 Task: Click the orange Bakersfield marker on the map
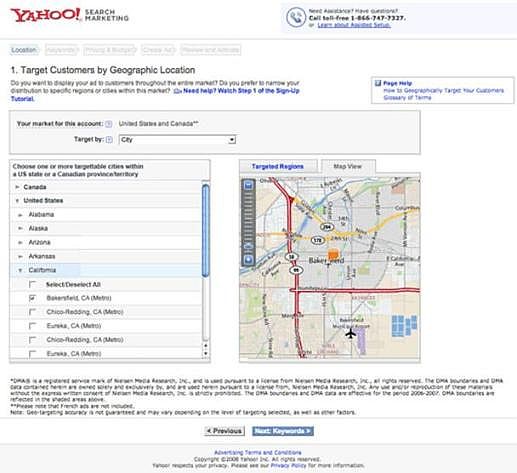point(333,254)
